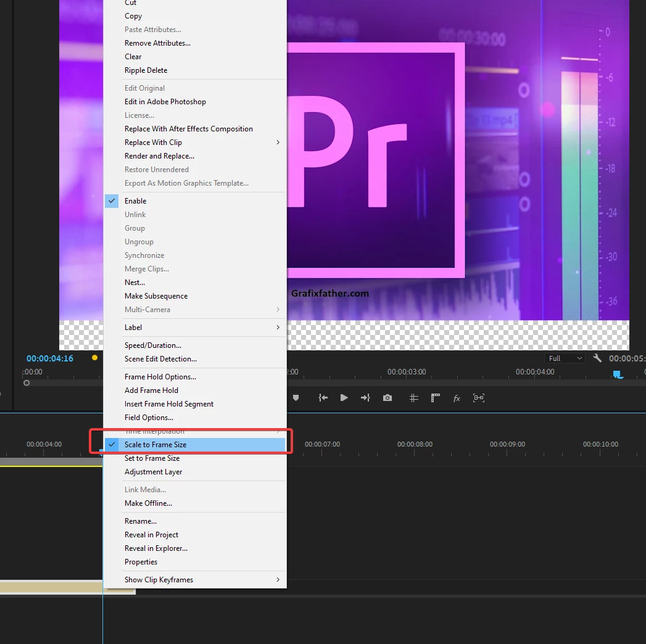Toggle the rulers icon

[x=436, y=397]
